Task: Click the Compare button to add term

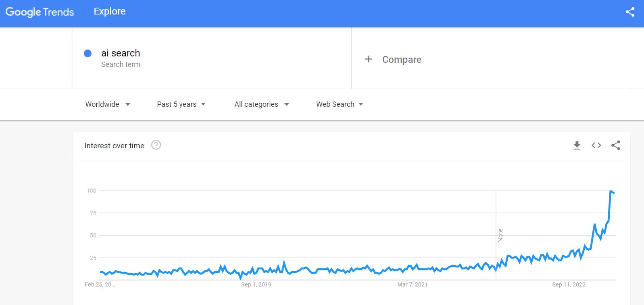Action: [402, 60]
